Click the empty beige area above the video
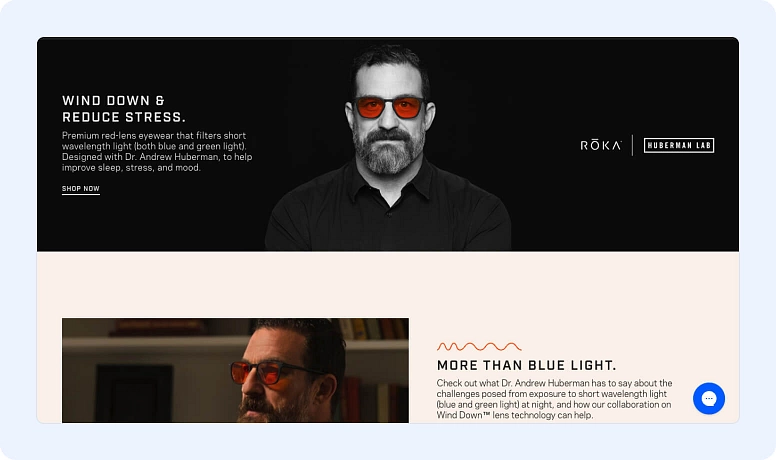776x460 pixels. (x=388, y=284)
